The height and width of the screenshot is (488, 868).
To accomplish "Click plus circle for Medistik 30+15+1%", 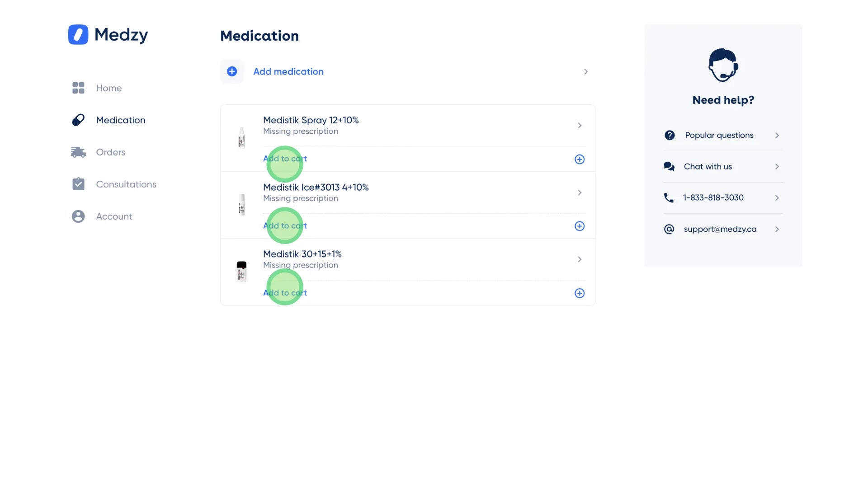I will tap(579, 293).
